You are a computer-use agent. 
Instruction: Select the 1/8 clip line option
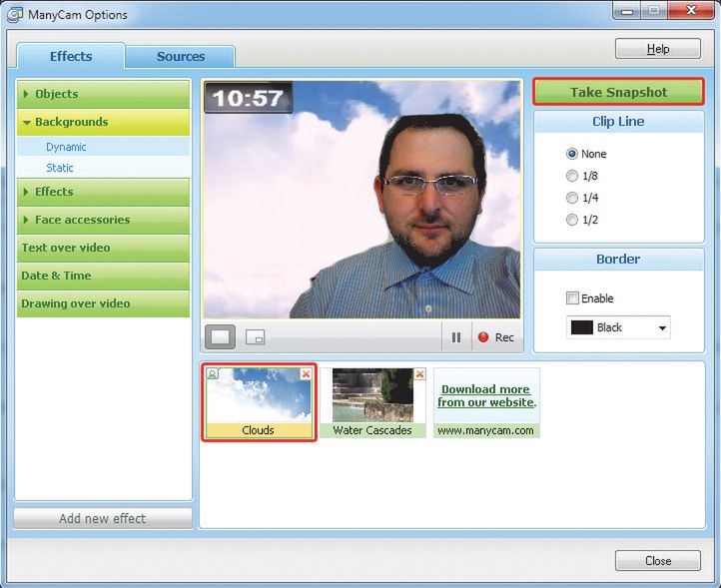tap(572, 176)
